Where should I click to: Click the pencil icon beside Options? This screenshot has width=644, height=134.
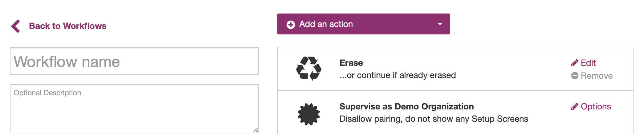574,107
